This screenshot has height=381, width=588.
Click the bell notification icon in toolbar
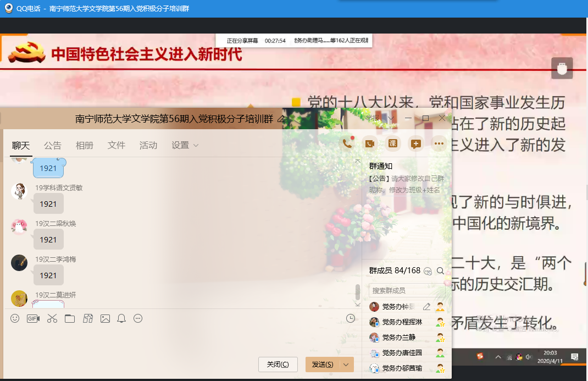121,318
